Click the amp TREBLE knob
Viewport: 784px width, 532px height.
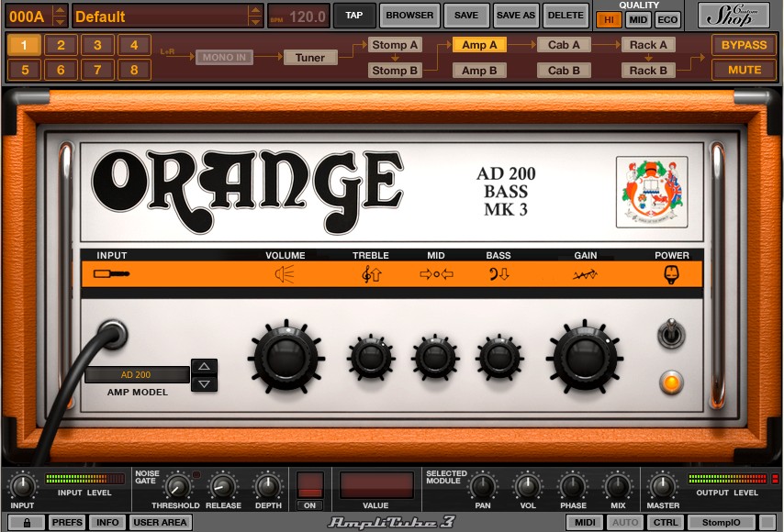coord(371,358)
